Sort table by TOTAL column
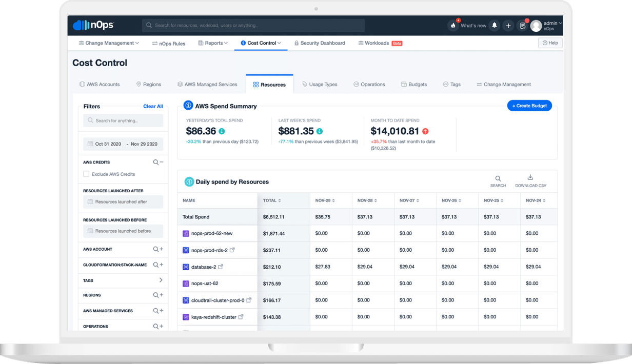Image resolution: width=632 pixels, height=364 pixels. (272, 200)
